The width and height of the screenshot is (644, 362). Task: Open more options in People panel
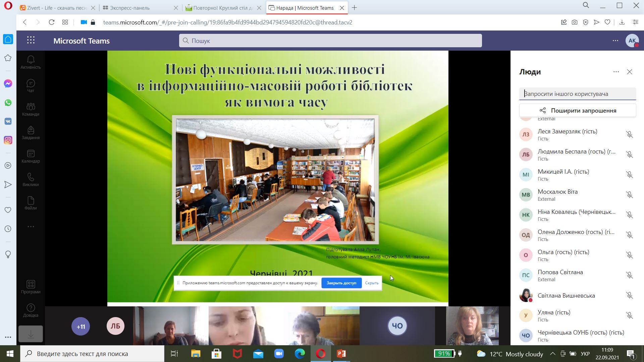coord(616,72)
